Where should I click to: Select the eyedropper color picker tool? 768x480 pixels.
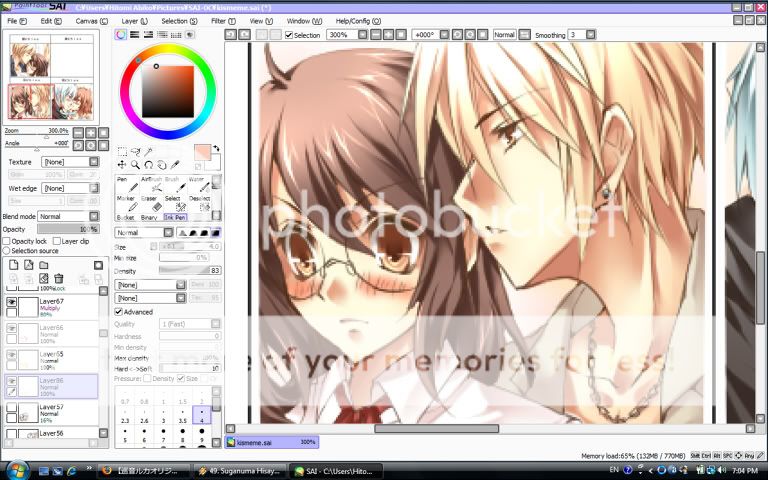(x=175, y=165)
